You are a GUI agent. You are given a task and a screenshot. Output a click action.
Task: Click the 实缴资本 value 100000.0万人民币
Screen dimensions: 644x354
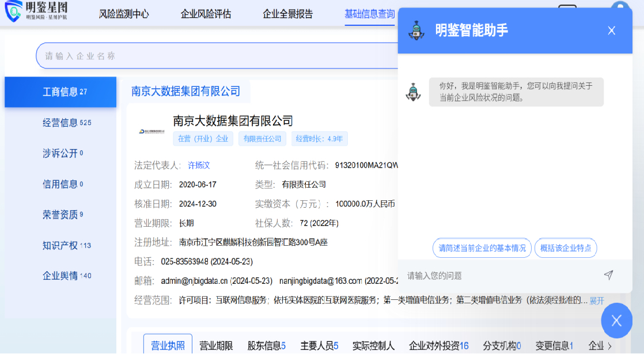(x=365, y=204)
